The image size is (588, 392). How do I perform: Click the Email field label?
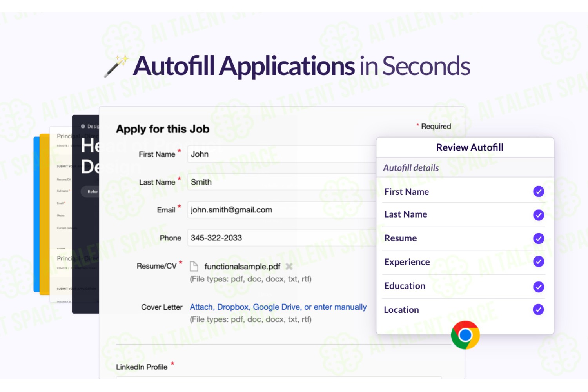click(166, 210)
